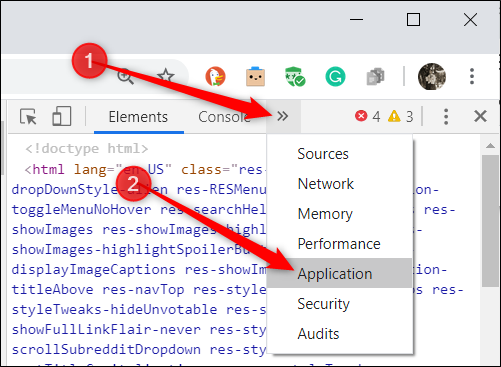
Task: Select Network from the overflow menu
Action: (x=340, y=184)
